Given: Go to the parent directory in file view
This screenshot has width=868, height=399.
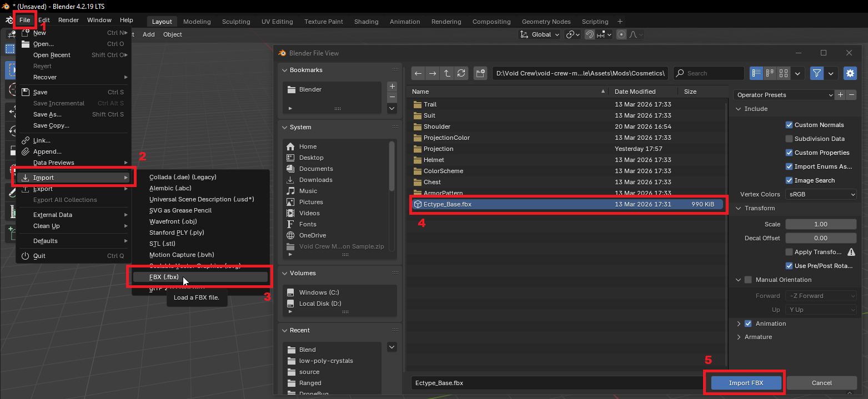Looking at the screenshot, I should (x=447, y=73).
